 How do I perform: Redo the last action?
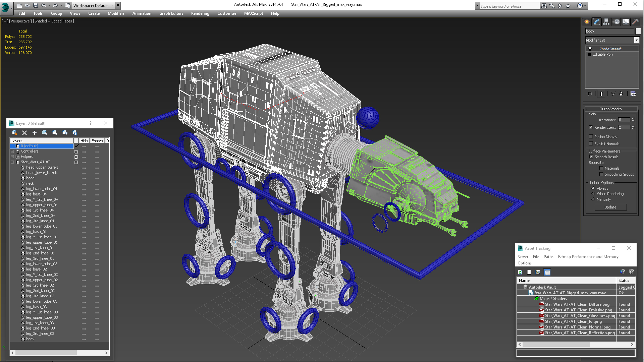55,6
